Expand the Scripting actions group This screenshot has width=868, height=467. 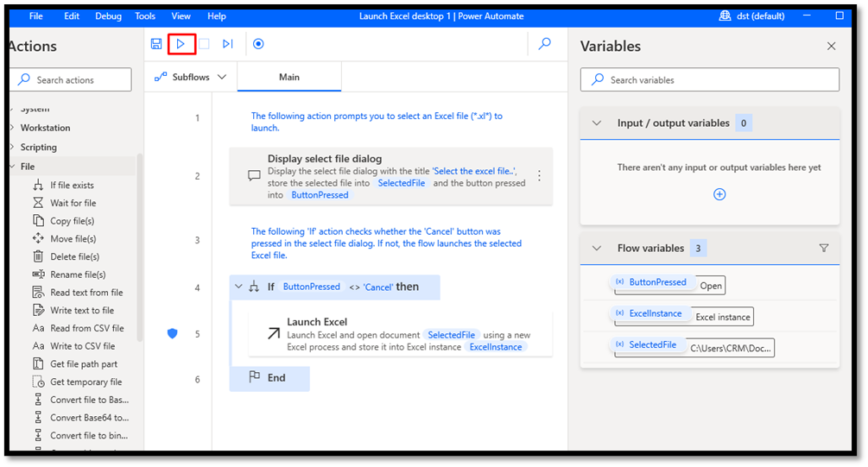12,148
